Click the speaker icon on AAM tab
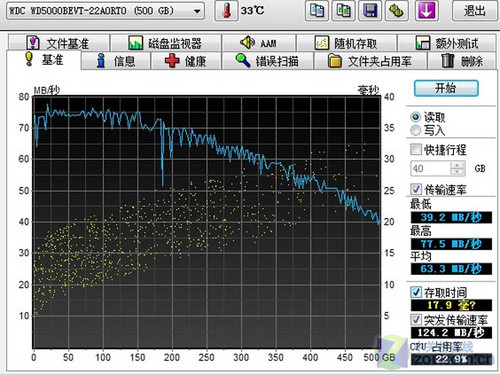500x375 pixels. [247, 42]
